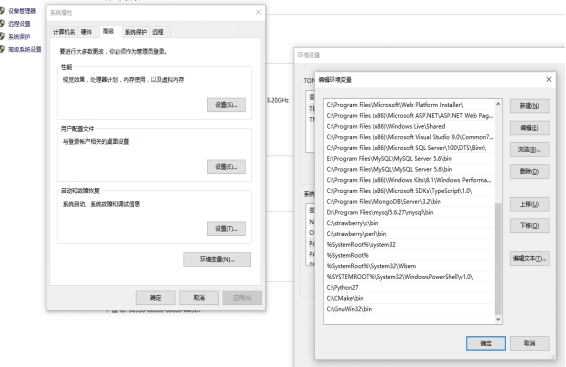Select the MongoDB\Server\3.2\bin entry

click(409, 201)
